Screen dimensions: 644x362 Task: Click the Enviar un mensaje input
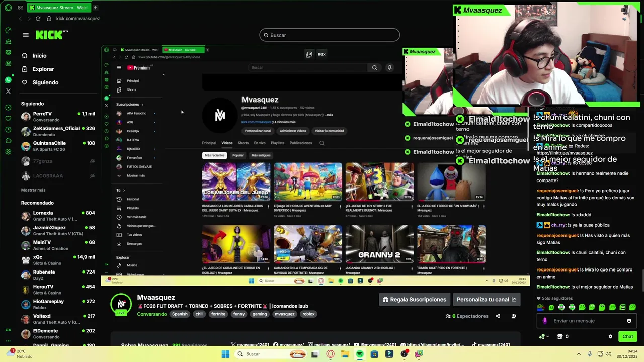coord(586,321)
